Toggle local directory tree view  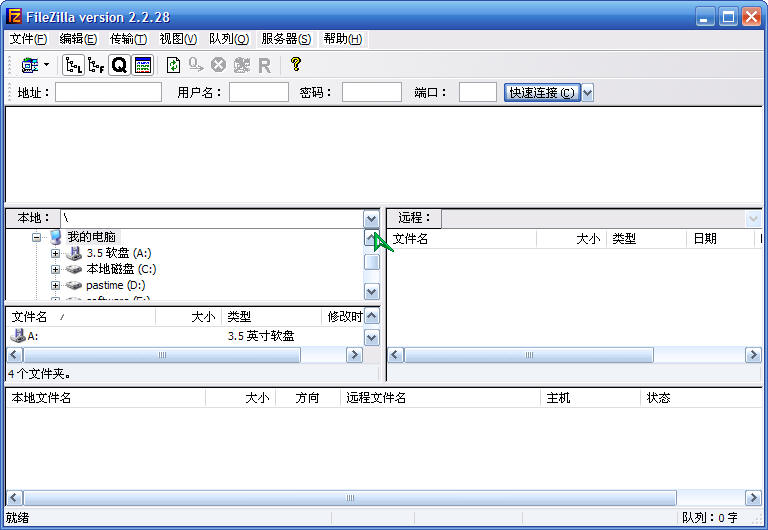click(74, 65)
